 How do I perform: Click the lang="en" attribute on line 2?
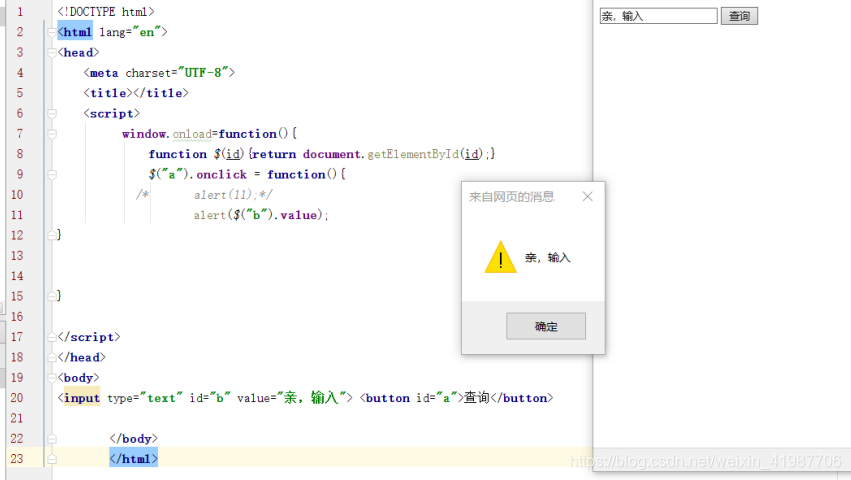(x=129, y=32)
